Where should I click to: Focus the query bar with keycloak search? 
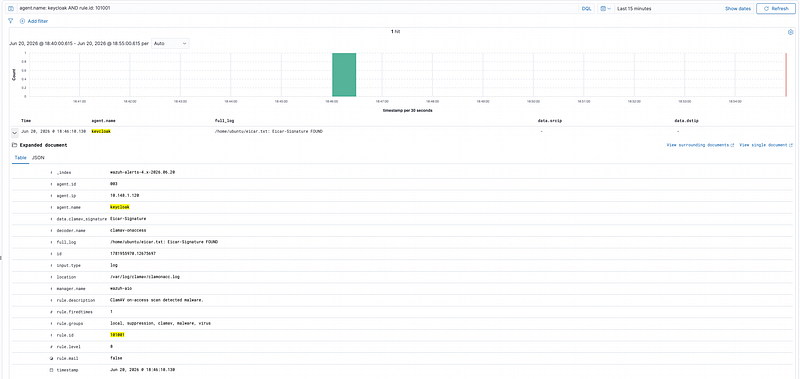[x=296, y=9]
